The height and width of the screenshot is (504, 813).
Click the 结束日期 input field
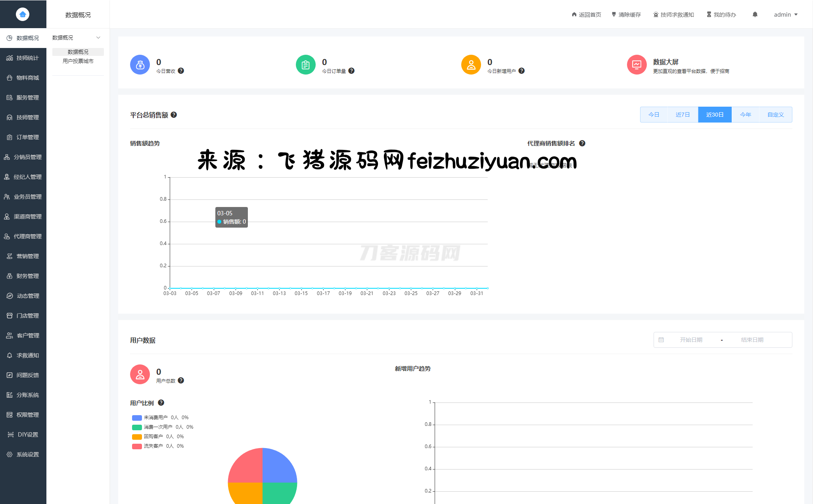[752, 340]
